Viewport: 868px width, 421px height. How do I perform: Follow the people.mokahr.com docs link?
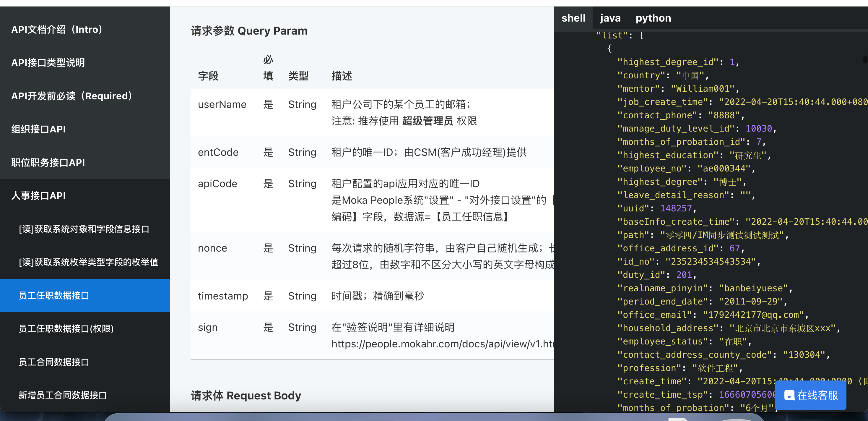point(443,344)
